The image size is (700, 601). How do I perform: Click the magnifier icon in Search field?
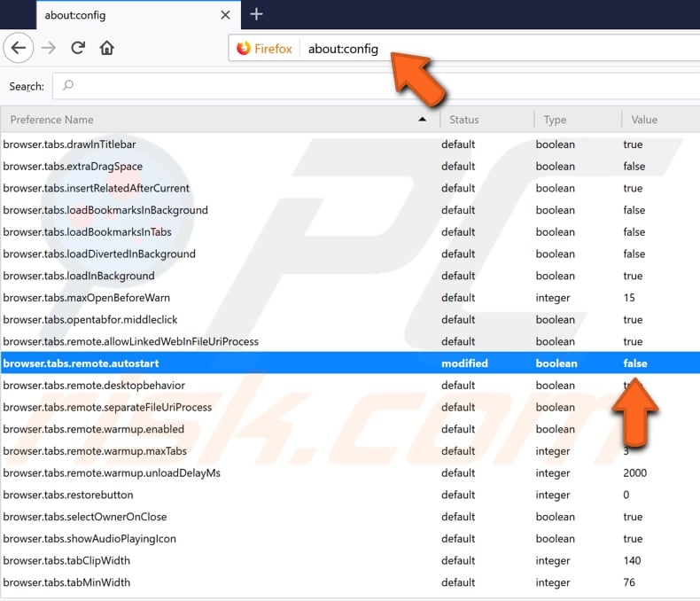click(68, 85)
